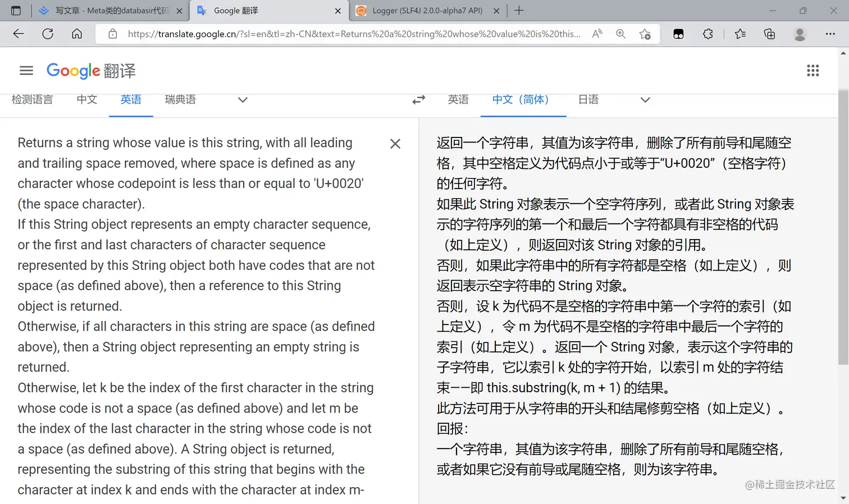View site information lock icon
Screen dimensions: 849x504
113,34
